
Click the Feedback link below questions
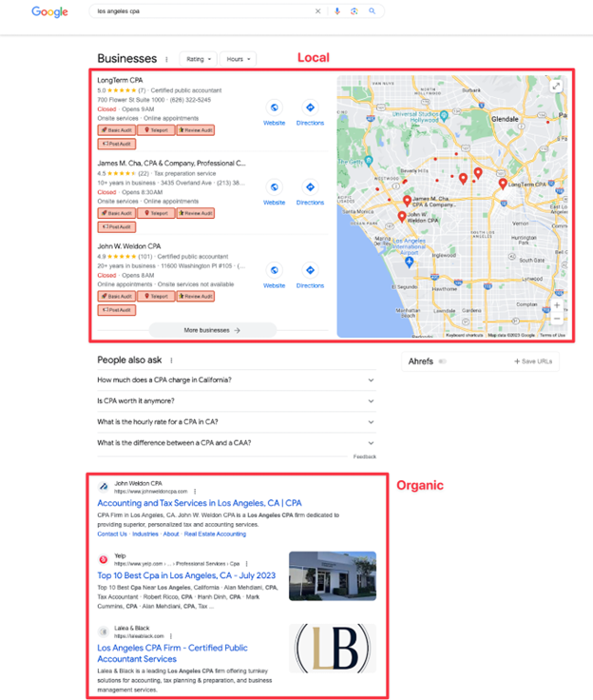click(x=365, y=457)
